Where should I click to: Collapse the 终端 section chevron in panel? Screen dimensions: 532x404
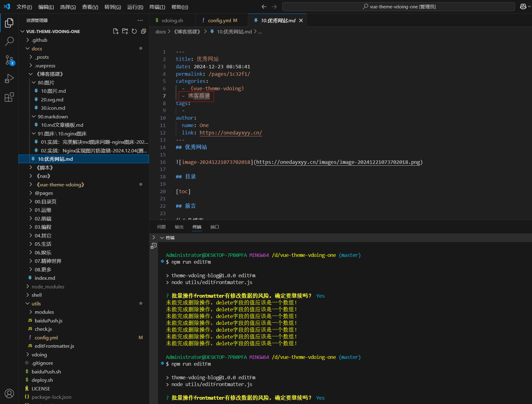click(162, 238)
